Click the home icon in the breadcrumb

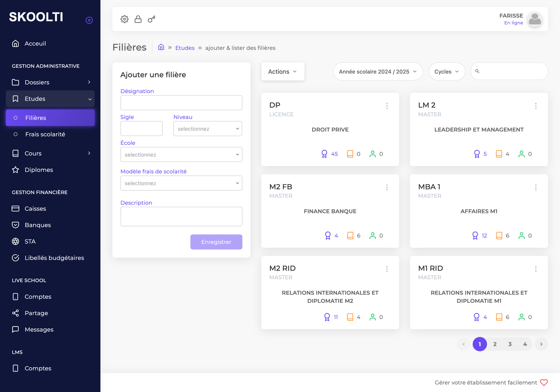pyautogui.click(x=161, y=47)
